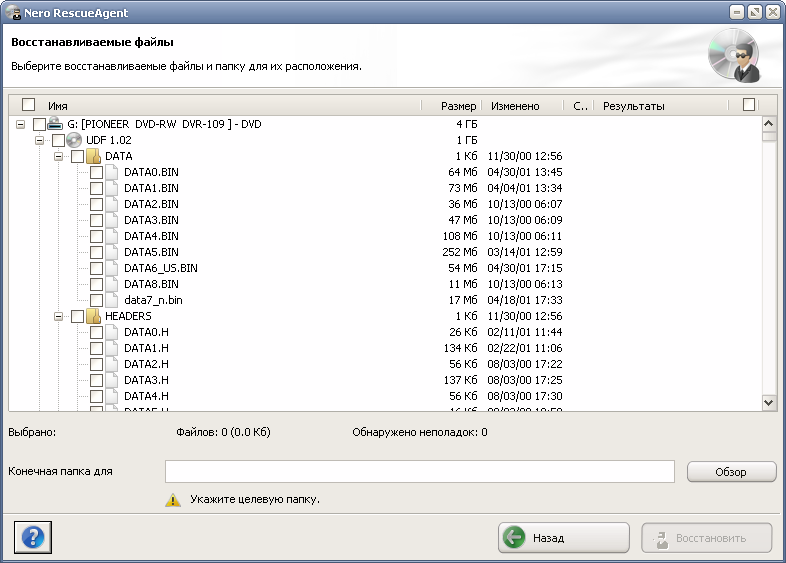Select the DATA6_US.BIN file name
The width and height of the screenshot is (786, 563).
point(161,268)
